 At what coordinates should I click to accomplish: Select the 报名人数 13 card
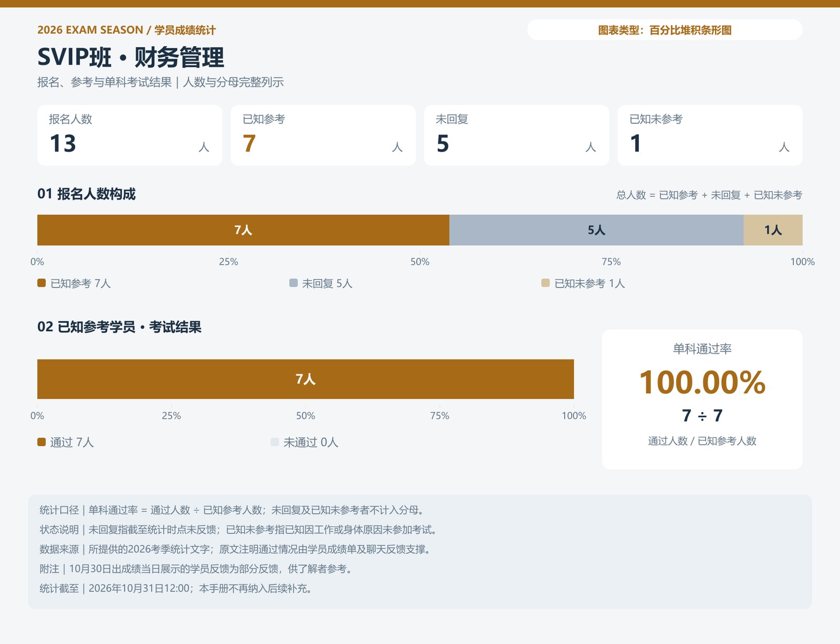pyautogui.click(x=130, y=135)
